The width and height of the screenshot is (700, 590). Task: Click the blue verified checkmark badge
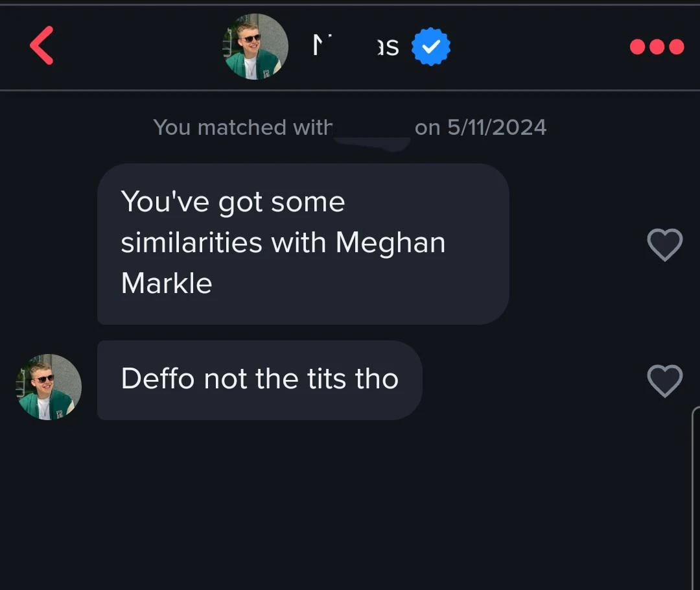[x=431, y=47]
